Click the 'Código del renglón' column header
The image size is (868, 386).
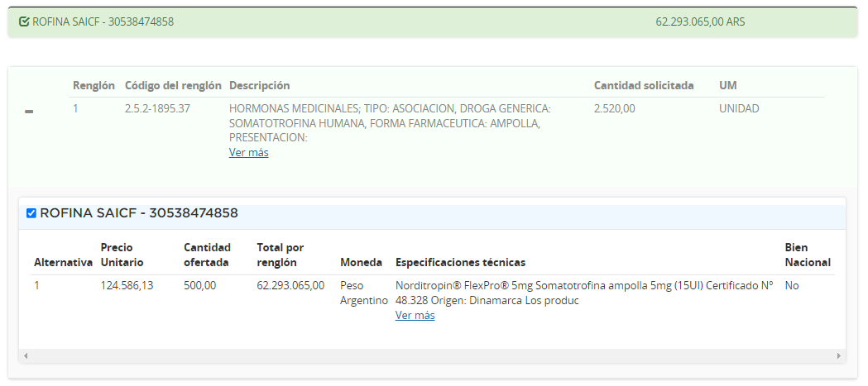(x=173, y=85)
